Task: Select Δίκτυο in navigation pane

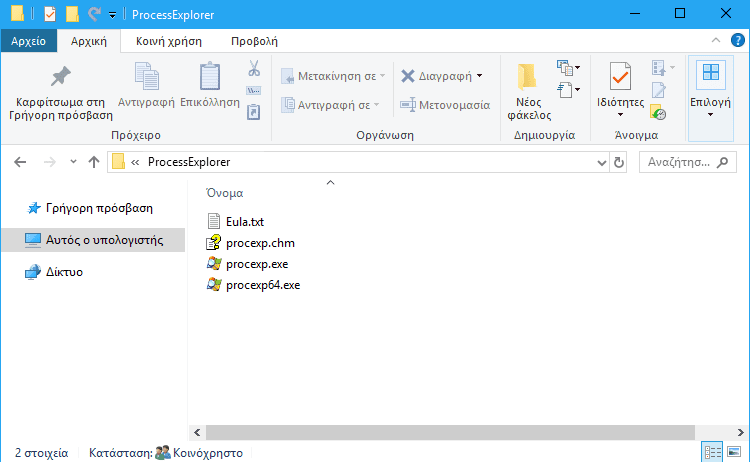Action: [54, 272]
